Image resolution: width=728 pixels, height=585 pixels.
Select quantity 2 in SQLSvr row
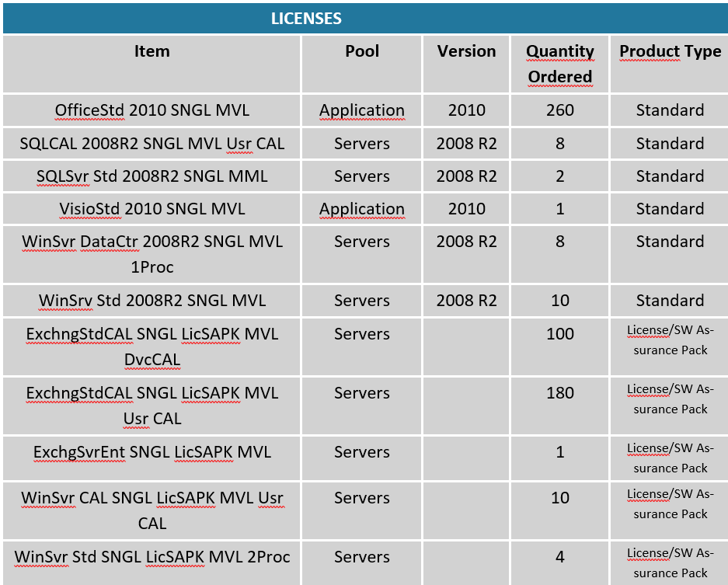coord(560,176)
